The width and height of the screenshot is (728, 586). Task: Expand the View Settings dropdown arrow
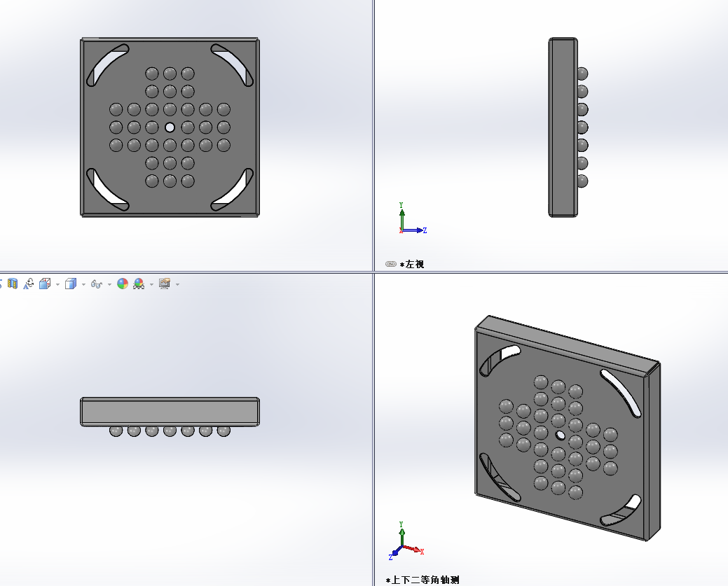(177, 284)
